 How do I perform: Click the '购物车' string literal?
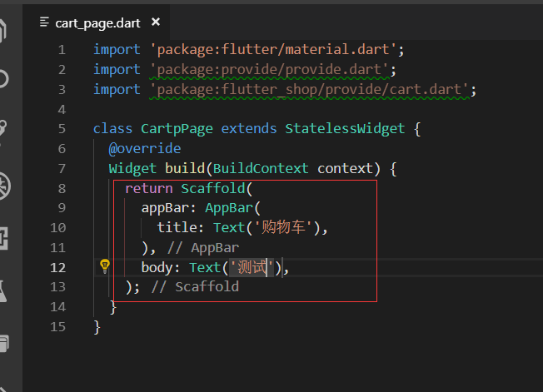283,228
